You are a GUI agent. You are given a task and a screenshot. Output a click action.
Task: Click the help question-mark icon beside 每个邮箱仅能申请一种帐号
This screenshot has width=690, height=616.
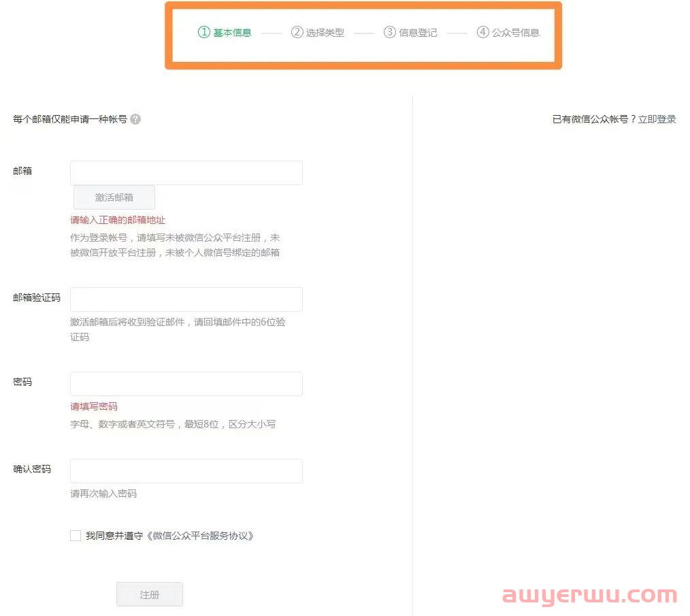[135, 119]
